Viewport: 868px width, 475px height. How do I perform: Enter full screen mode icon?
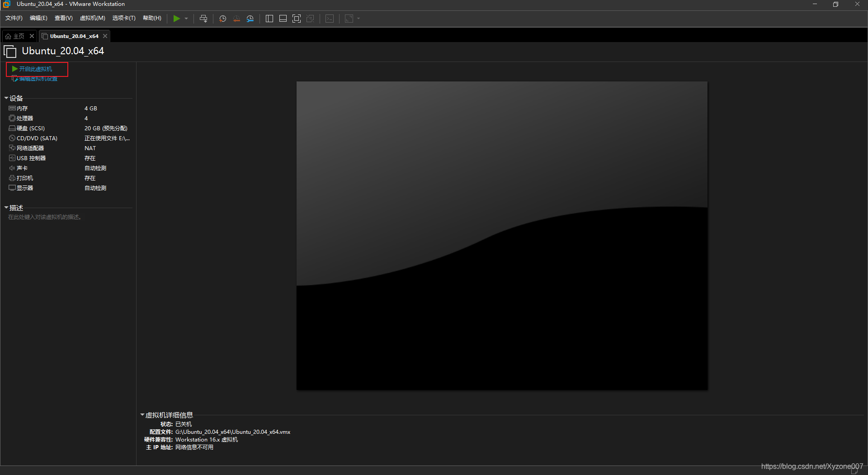click(297, 19)
